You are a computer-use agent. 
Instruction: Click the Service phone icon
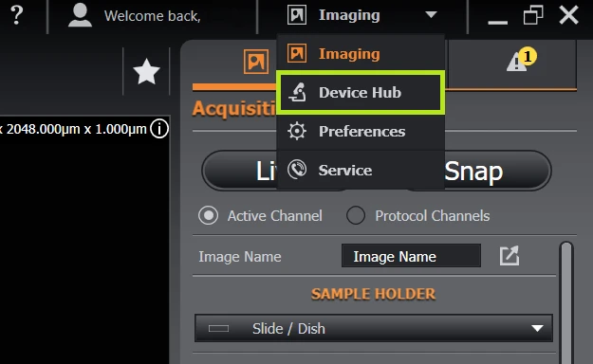click(x=297, y=170)
